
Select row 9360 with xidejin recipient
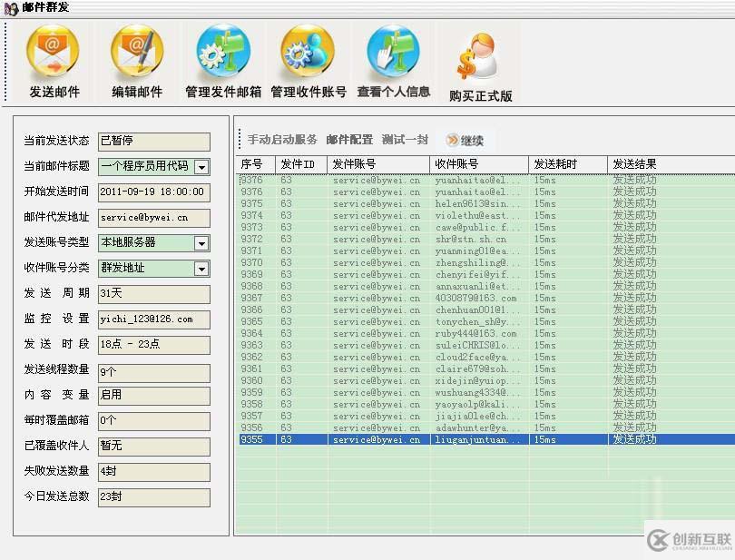pos(485,380)
